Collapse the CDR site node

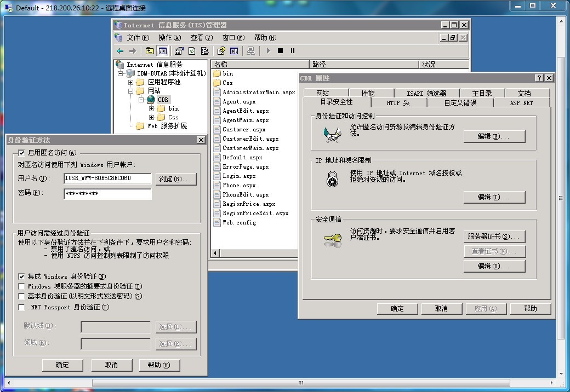pos(141,100)
